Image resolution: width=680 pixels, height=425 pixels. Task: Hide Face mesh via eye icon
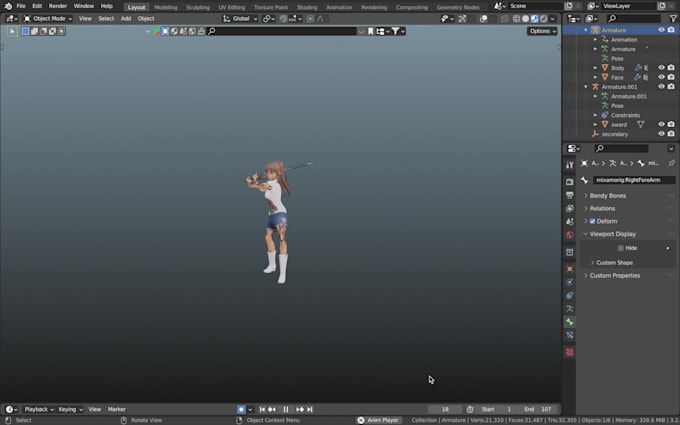point(661,77)
